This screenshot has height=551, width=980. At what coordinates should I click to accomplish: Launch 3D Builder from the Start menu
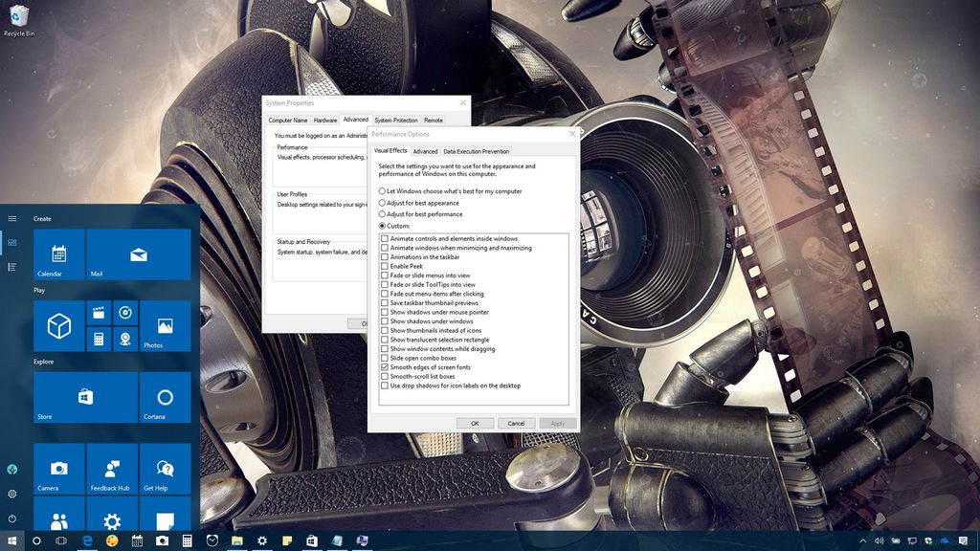click(57, 325)
